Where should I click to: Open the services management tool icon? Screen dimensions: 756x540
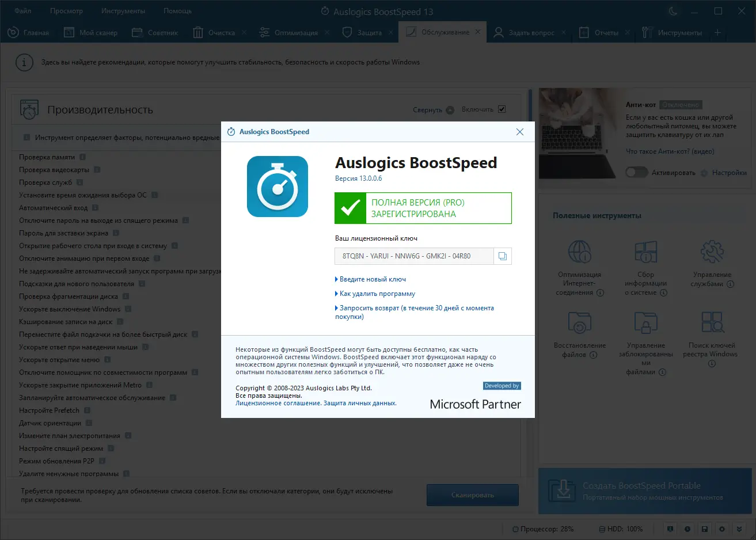[712, 252]
